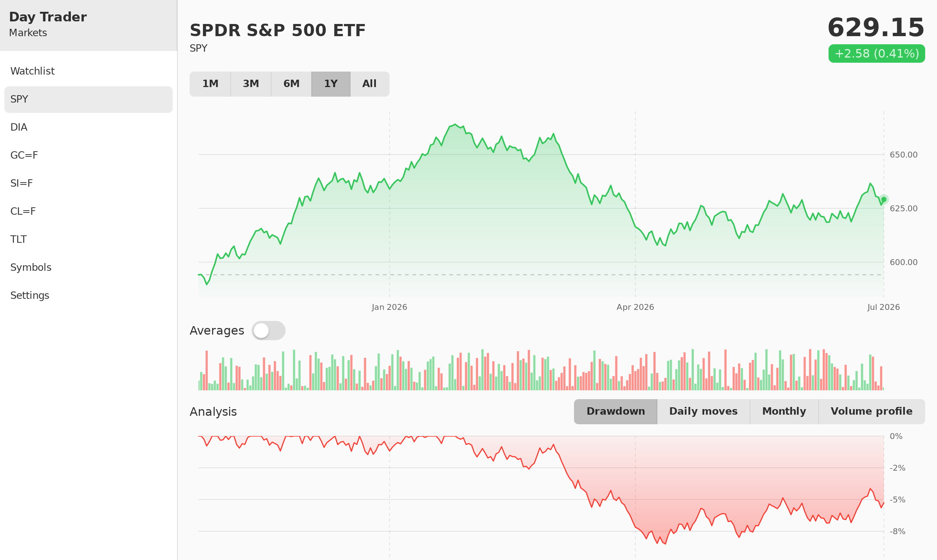Open the Settings page
The width and height of the screenshot is (937, 560).
88,296
